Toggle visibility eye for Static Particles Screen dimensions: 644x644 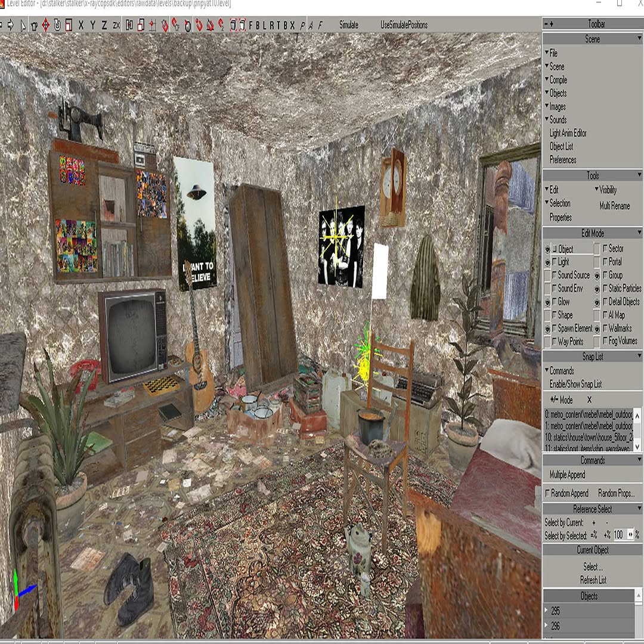click(x=597, y=289)
